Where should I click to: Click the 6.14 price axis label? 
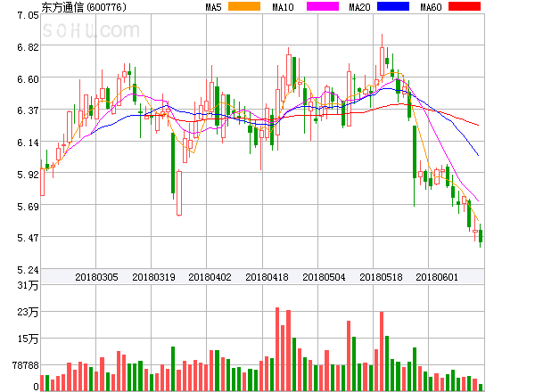(28, 143)
